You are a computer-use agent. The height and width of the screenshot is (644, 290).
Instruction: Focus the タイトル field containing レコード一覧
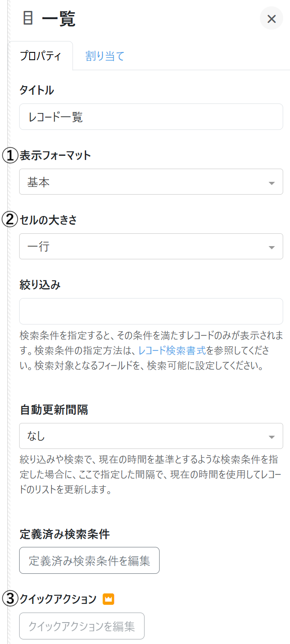(151, 117)
